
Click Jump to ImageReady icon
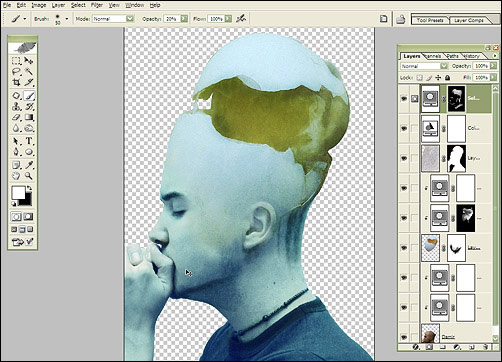pos(23,242)
